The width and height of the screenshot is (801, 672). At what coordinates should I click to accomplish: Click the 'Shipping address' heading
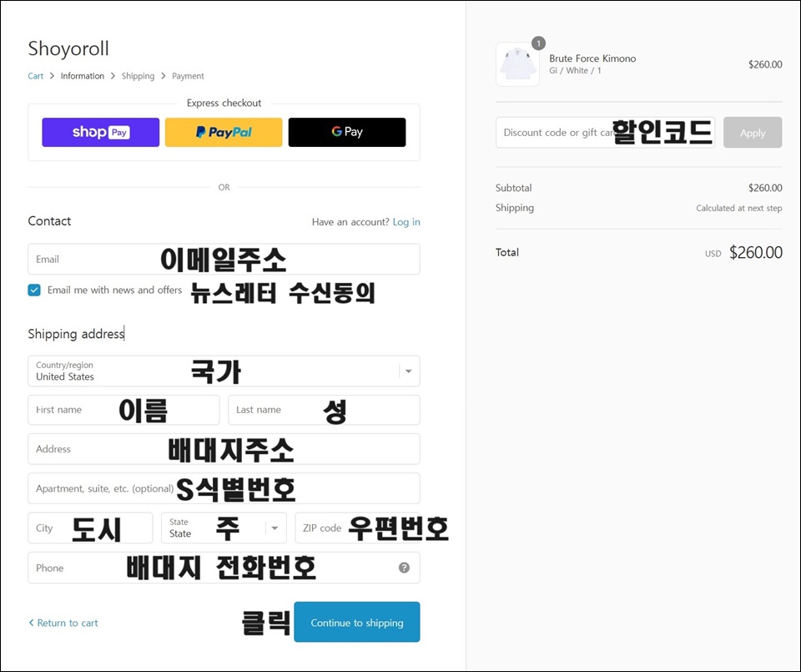pos(76,334)
